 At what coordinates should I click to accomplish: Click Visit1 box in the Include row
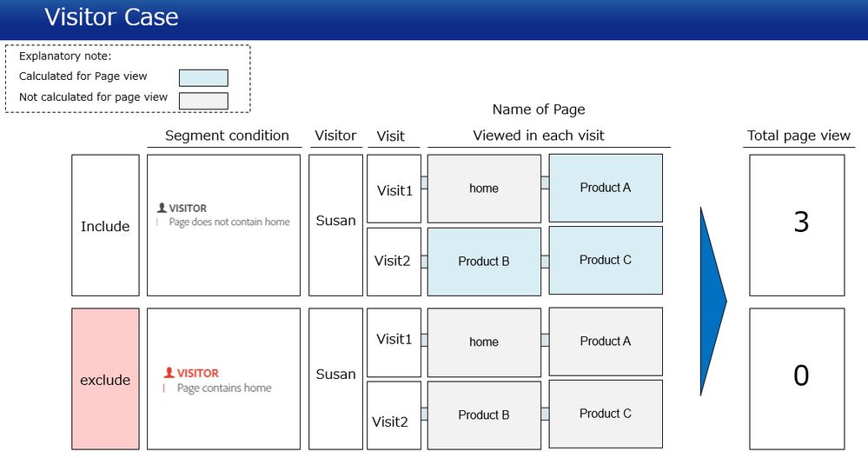pyautogui.click(x=394, y=189)
